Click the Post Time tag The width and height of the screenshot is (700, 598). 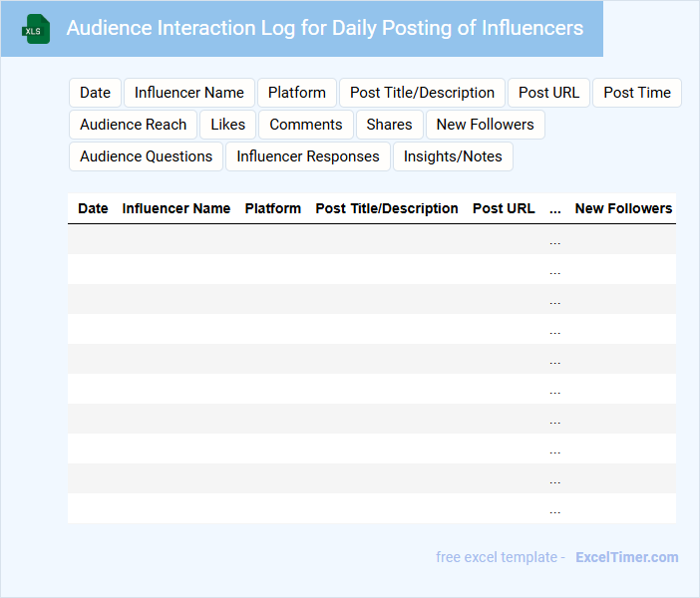coord(636,93)
